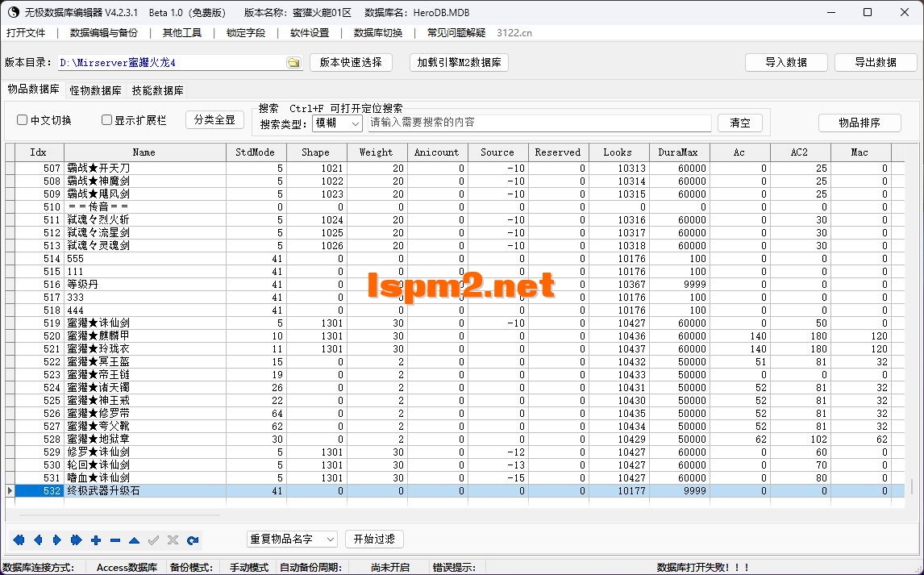The height and width of the screenshot is (575, 924).
Task: Click row indicator arrow of row 532
Action: pyautogui.click(x=10, y=491)
